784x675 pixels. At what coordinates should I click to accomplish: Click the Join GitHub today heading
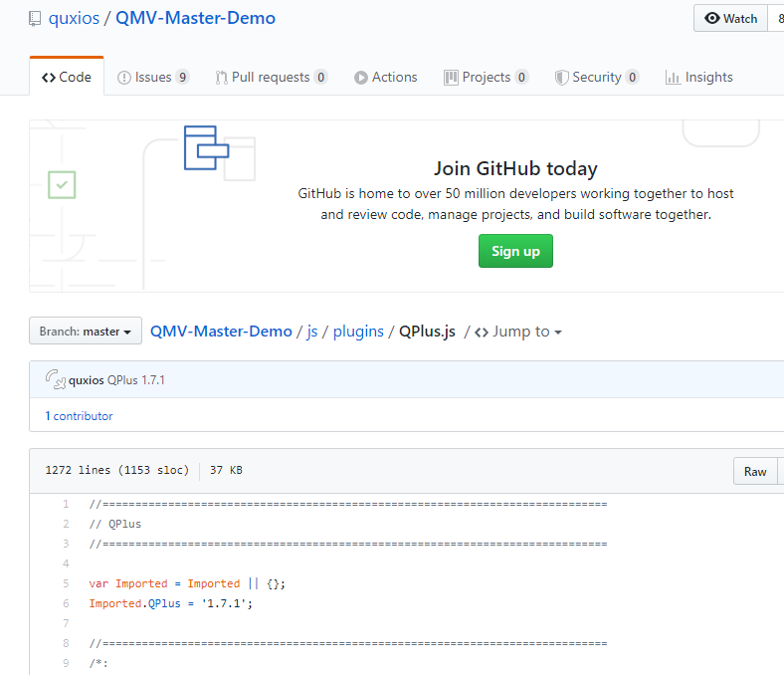[x=515, y=168]
